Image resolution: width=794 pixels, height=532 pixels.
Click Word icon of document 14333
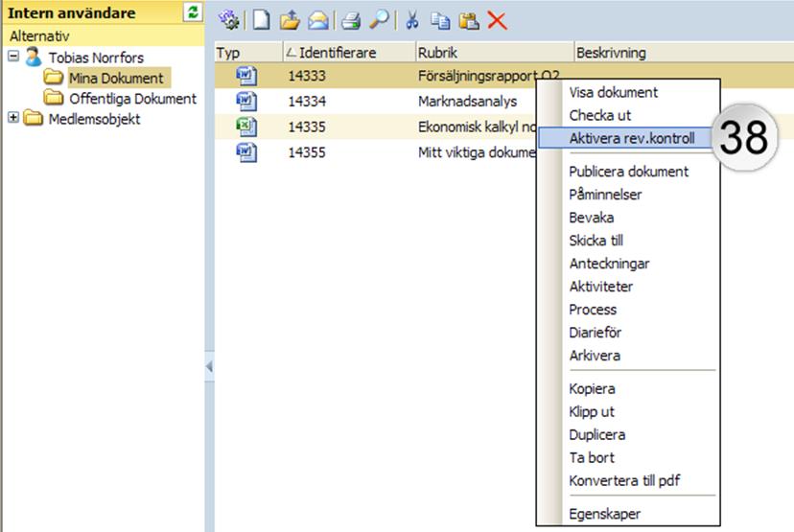246,76
